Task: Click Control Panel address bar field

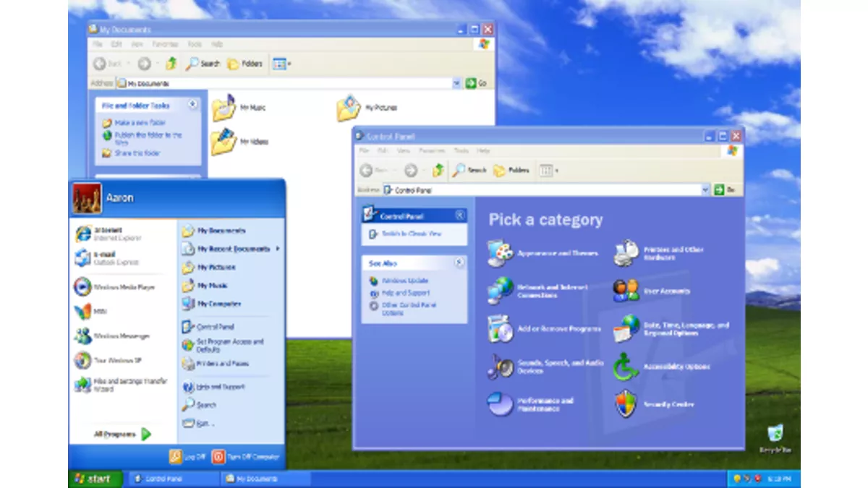Action: (x=546, y=189)
